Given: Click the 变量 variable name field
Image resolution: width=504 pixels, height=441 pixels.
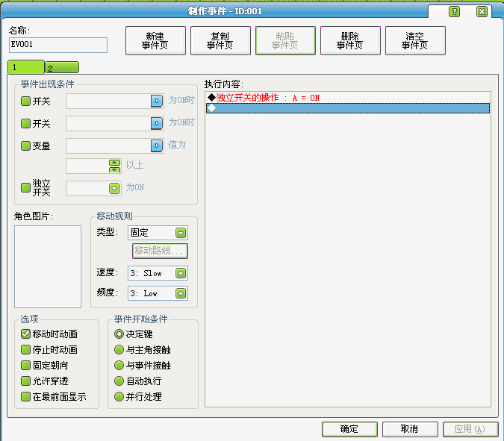Looking at the screenshot, I should (x=108, y=146).
